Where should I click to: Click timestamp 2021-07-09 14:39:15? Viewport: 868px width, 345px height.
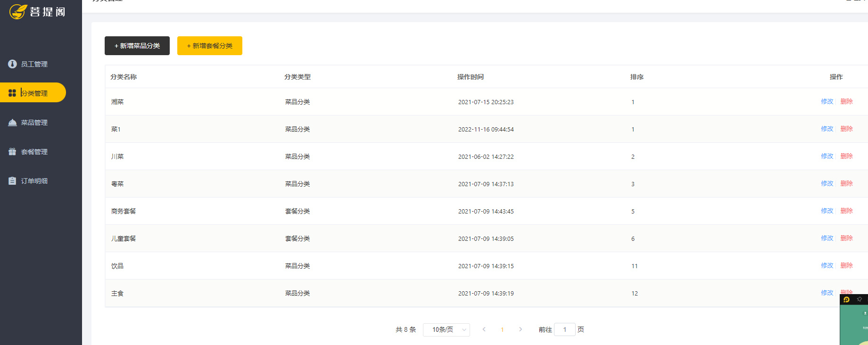coord(486,266)
